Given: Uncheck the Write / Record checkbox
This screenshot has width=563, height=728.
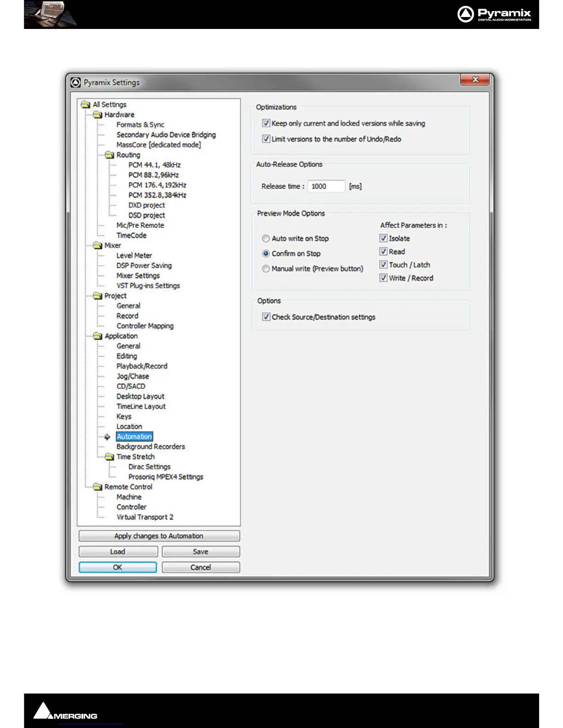Looking at the screenshot, I should [x=383, y=278].
